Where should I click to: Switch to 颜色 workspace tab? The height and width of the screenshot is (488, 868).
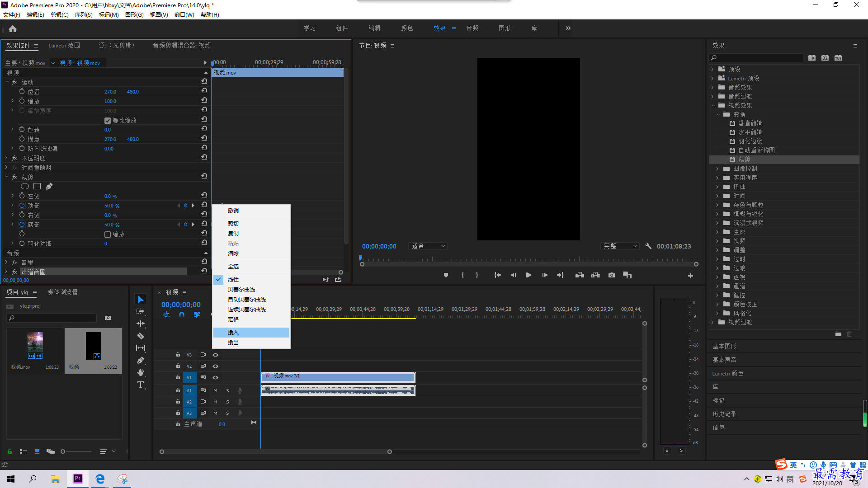pos(407,28)
